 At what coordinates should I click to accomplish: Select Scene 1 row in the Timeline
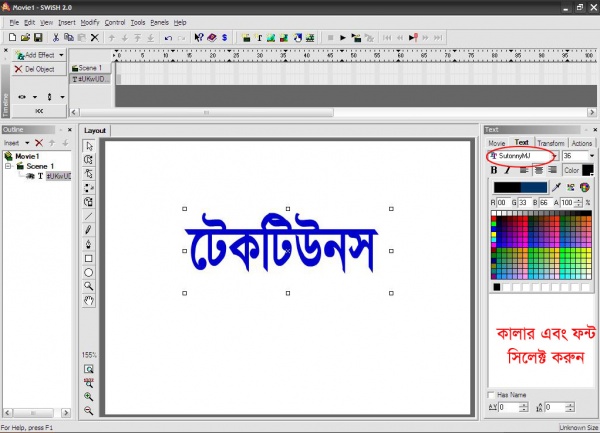[x=90, y=68]
